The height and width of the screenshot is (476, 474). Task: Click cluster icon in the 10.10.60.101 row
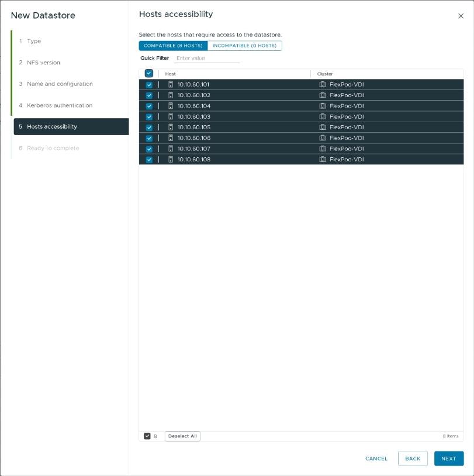pos(323,84)
